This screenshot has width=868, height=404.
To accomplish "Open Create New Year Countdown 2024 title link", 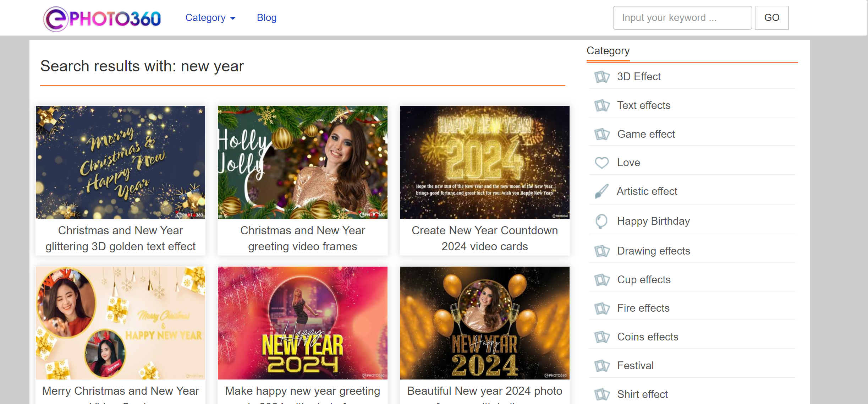I will [x=484, y=238].
